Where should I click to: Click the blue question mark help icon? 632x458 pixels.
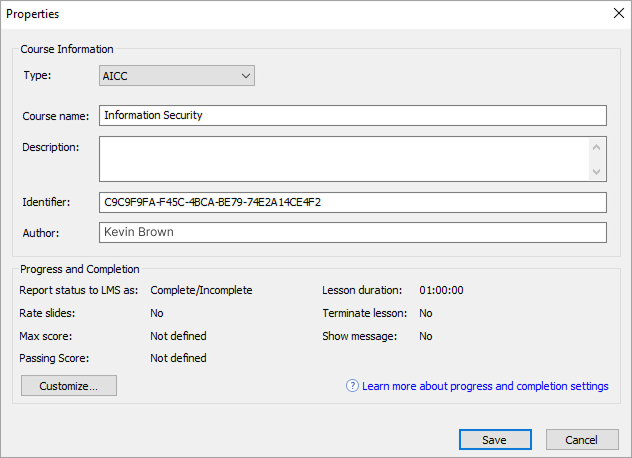point(352,386)
